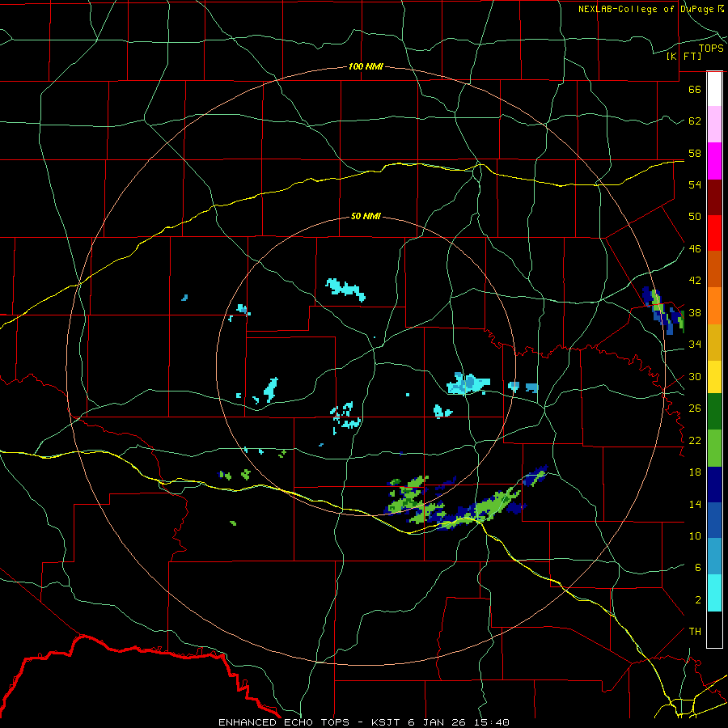728x728 pixels.
Task: Click the legend value 46
Action: pyautogui.click(x=695, y=249)
